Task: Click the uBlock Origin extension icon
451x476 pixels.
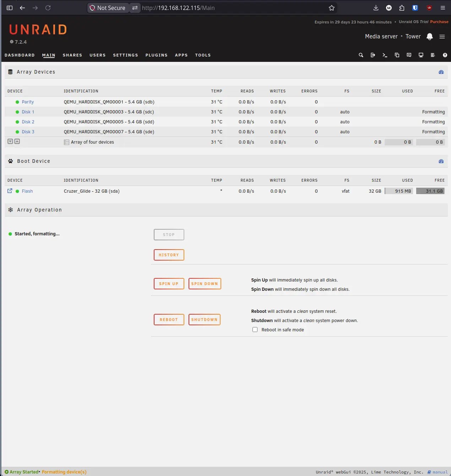Action: click(429, 8)
